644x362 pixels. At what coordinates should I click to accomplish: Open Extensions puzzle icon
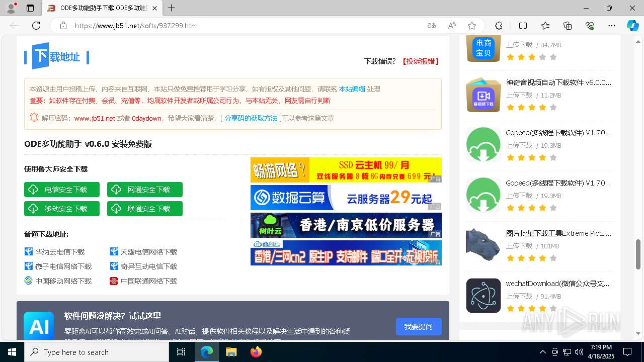click(x=499, y=26)
